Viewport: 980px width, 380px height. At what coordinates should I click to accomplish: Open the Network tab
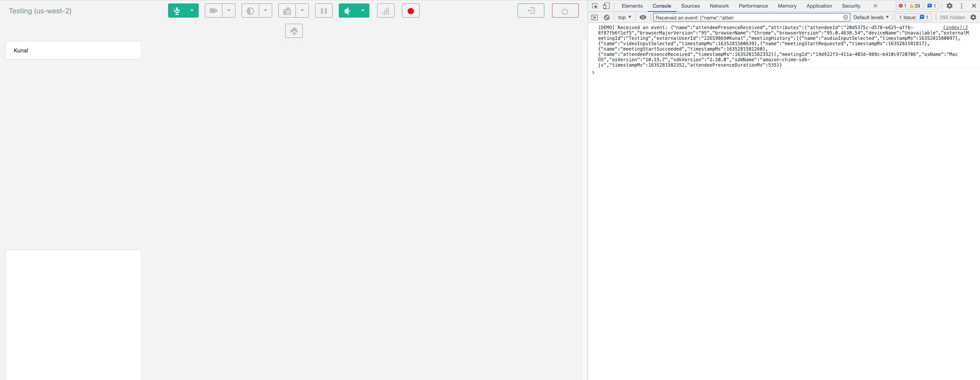click(719, 6)
